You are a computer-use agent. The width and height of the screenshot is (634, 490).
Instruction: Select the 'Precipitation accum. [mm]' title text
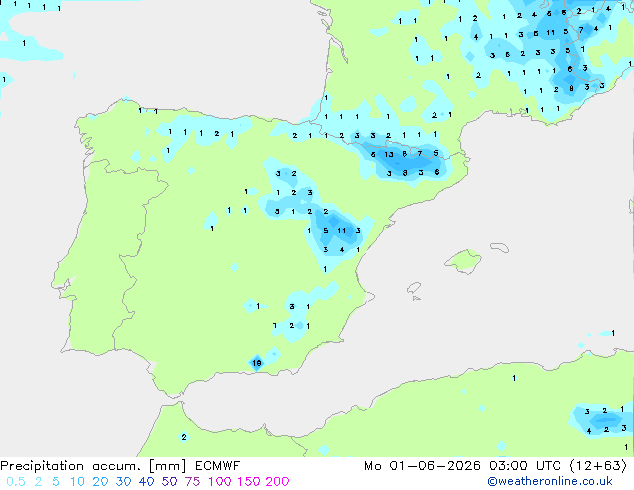93,466
